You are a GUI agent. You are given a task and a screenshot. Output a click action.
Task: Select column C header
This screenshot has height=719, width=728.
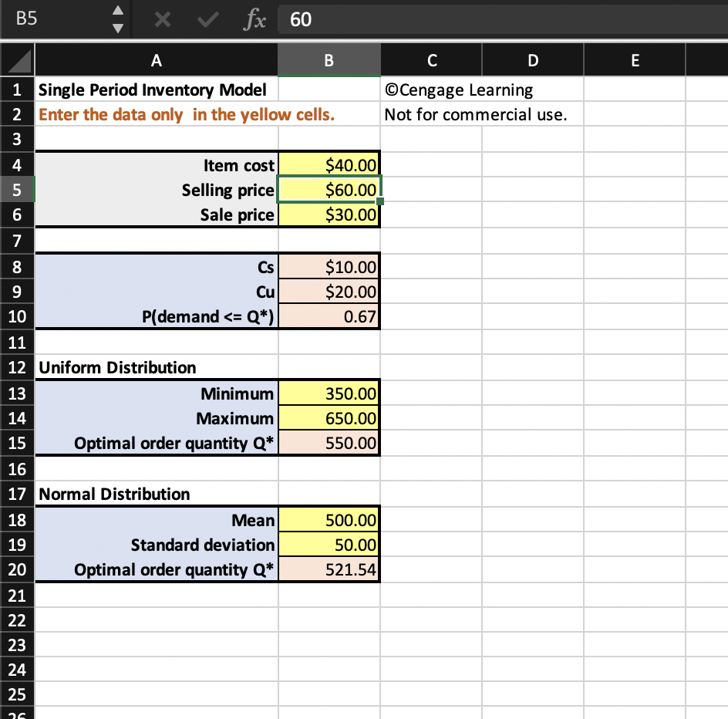(431, 60)
